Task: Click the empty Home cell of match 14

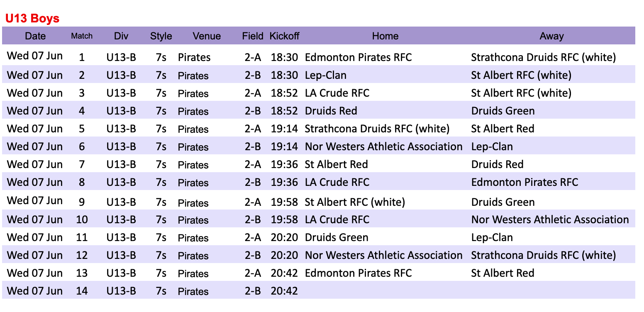Action: pos(385,291)
